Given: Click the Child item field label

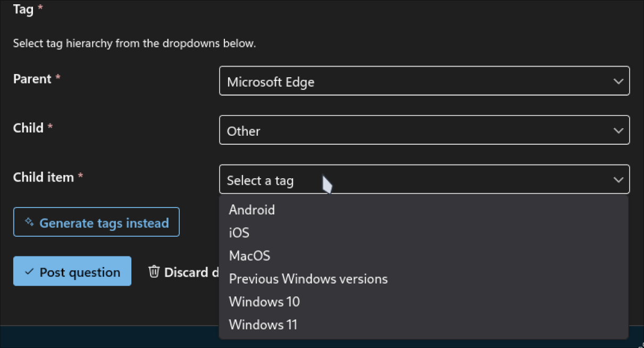Looking at the screenshot, I should pos(44,177).
